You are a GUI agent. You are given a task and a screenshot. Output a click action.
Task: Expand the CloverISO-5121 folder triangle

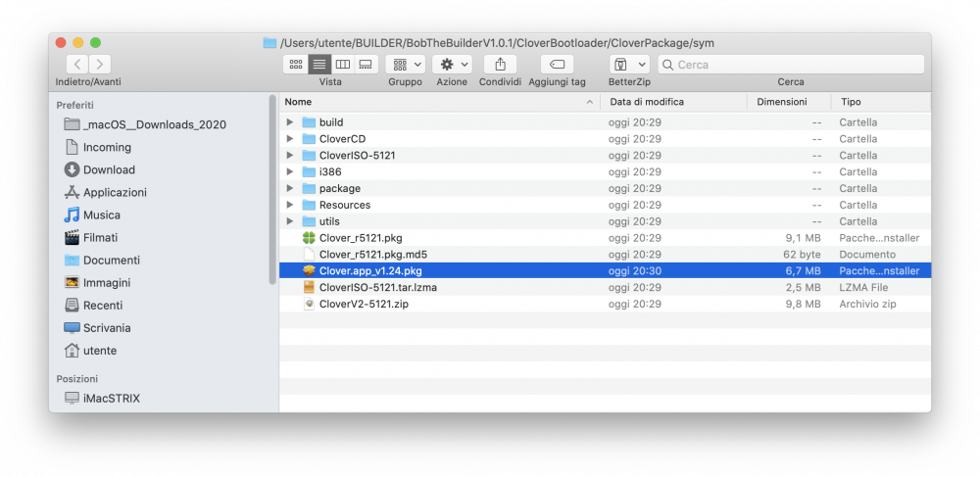289,156
